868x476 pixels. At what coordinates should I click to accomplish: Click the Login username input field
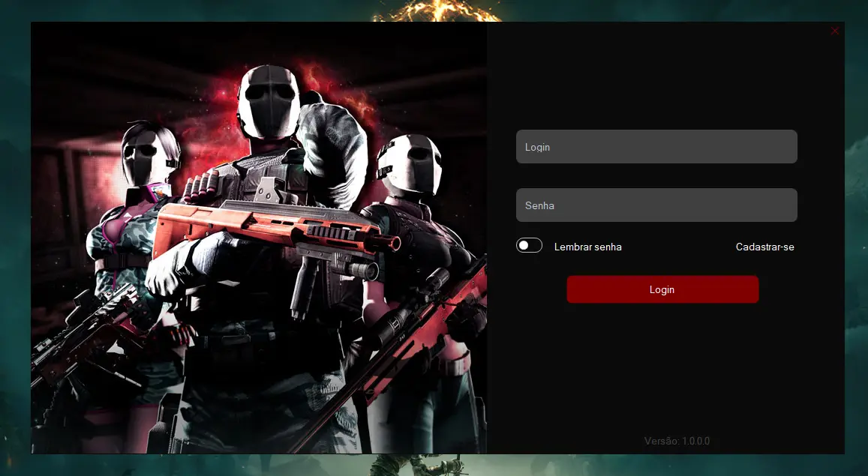click(x=656, y=146)
